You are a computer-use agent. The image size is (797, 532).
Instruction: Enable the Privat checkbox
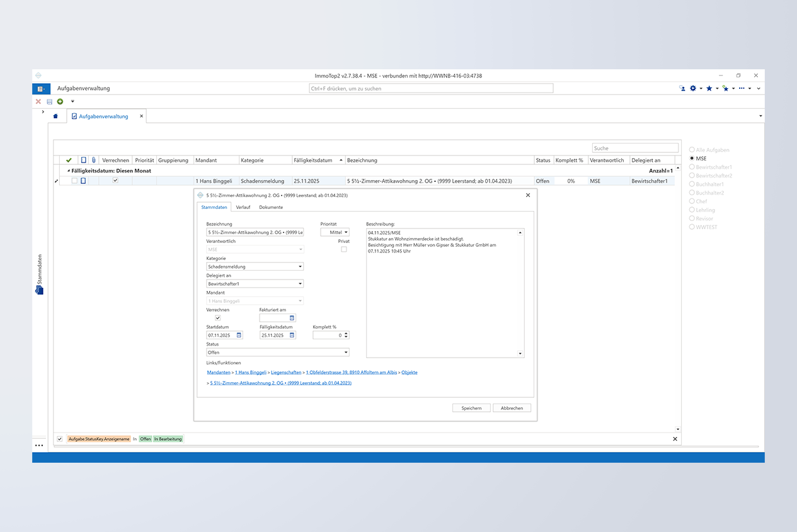[343, 249]
